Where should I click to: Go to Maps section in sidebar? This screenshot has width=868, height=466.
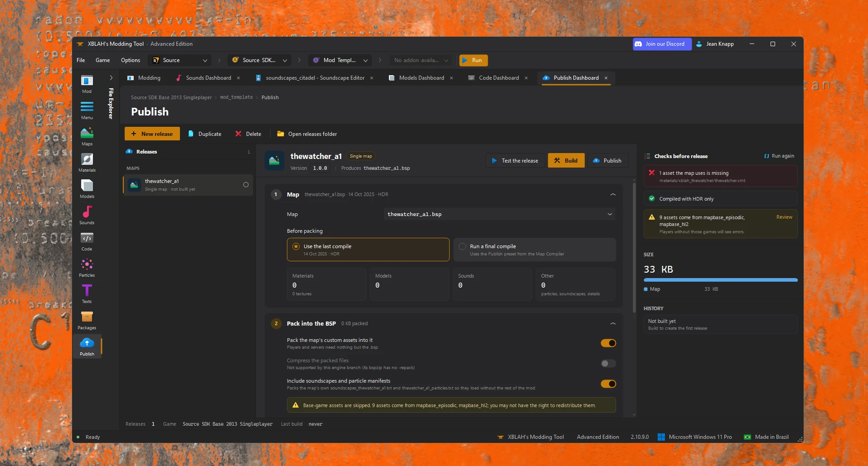(x=87, y=137)
